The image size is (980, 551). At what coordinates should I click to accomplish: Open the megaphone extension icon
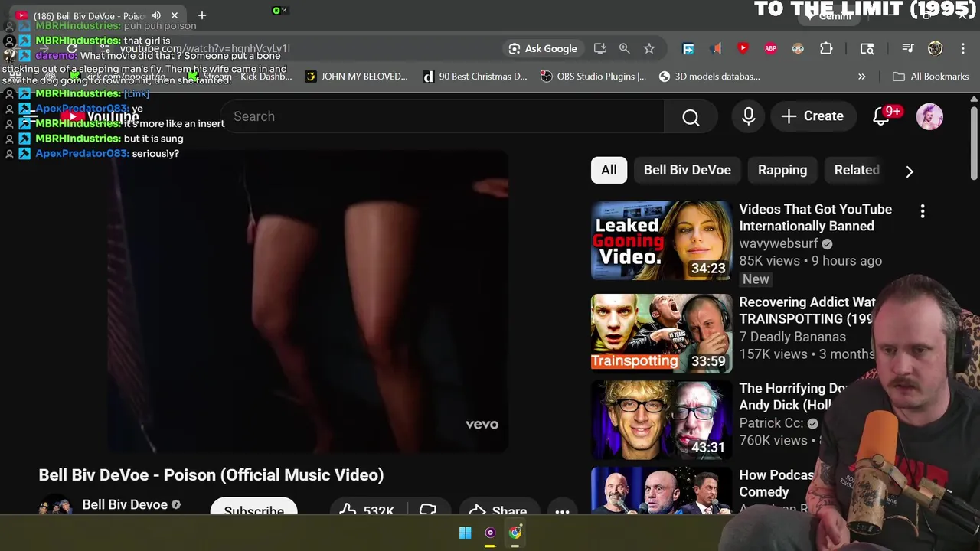pyautogui.click(x=716, y=48)
